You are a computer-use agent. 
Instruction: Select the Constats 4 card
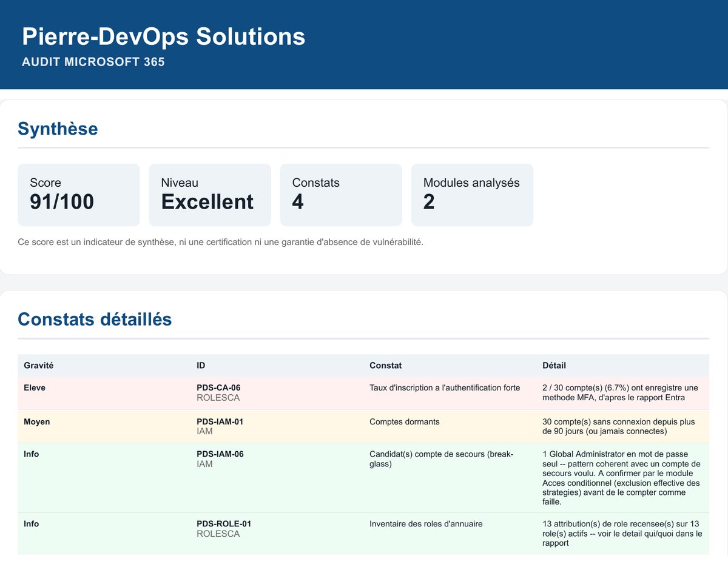341,195
